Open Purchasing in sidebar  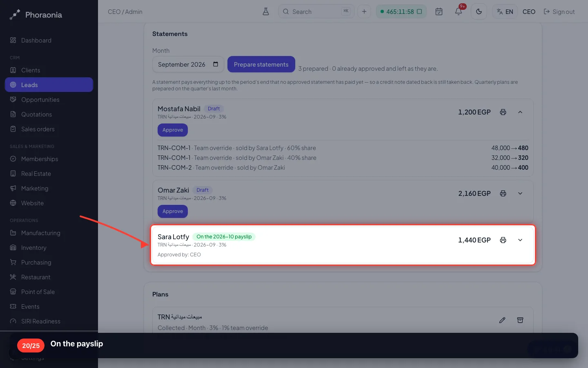pyautogui.click(x=49, y=263)
